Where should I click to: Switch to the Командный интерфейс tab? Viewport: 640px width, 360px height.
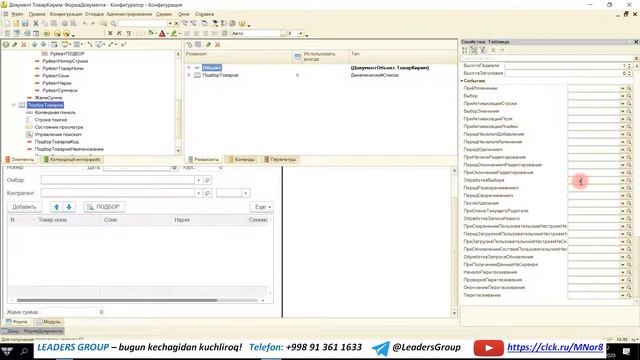[x=72, y=160]
